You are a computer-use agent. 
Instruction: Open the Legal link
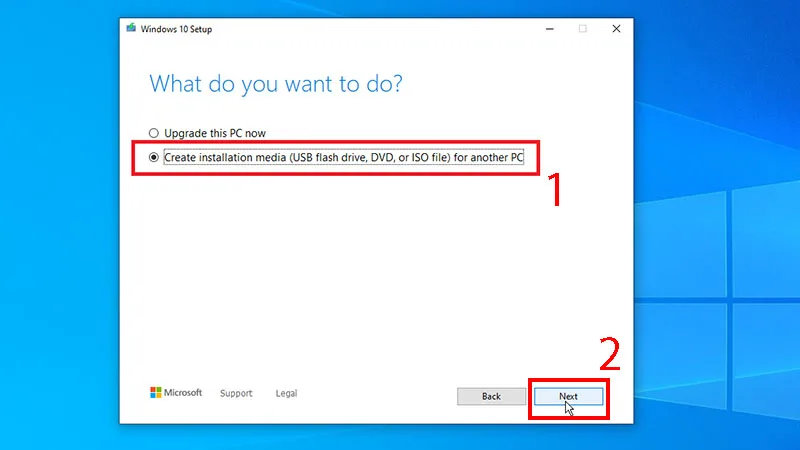286,393
